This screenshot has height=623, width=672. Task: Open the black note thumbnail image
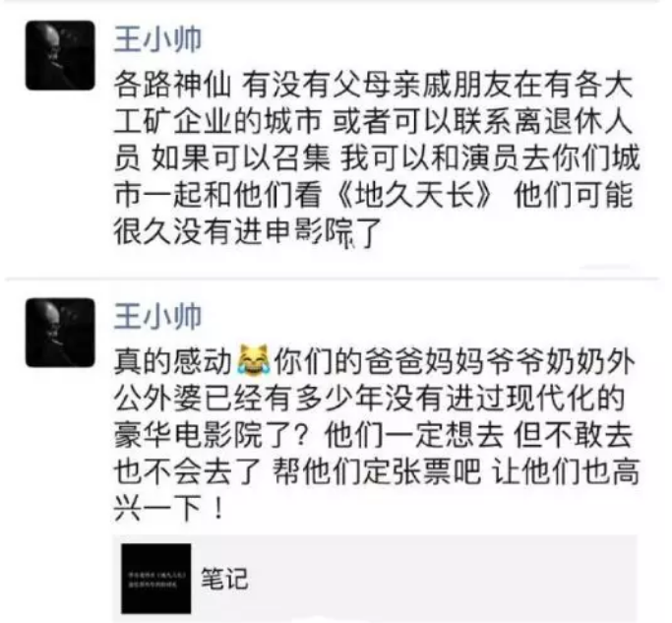(156, 579)
